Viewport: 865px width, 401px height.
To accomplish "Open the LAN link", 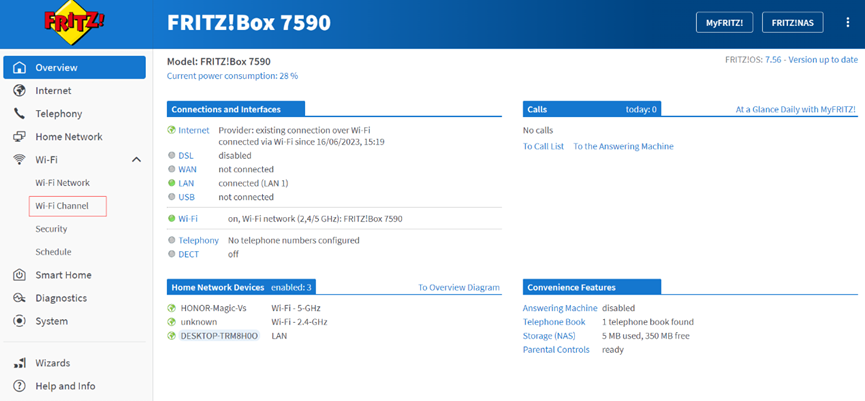I will pyautogui.click(x=186, y=183).
